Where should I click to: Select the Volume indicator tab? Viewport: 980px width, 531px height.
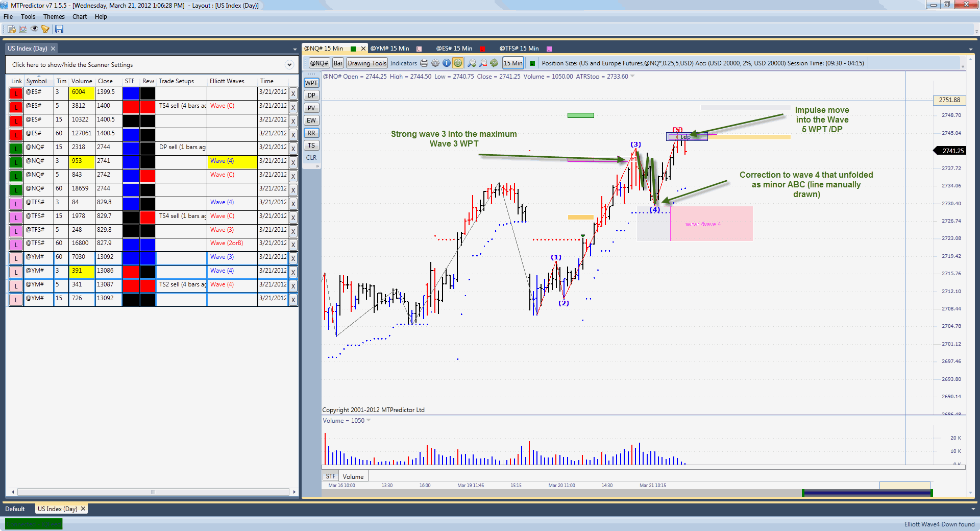coord(353,476)
